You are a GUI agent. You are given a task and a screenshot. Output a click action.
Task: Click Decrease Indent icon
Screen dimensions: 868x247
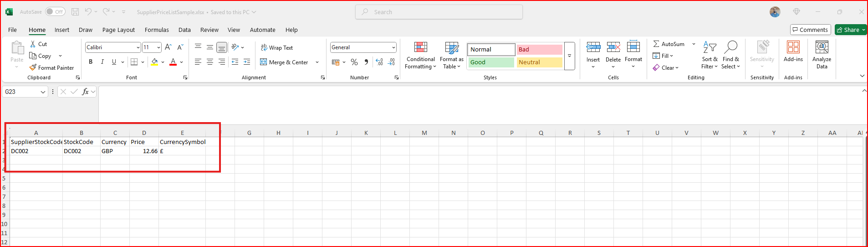pyautogui.click(x=235, y=62)
